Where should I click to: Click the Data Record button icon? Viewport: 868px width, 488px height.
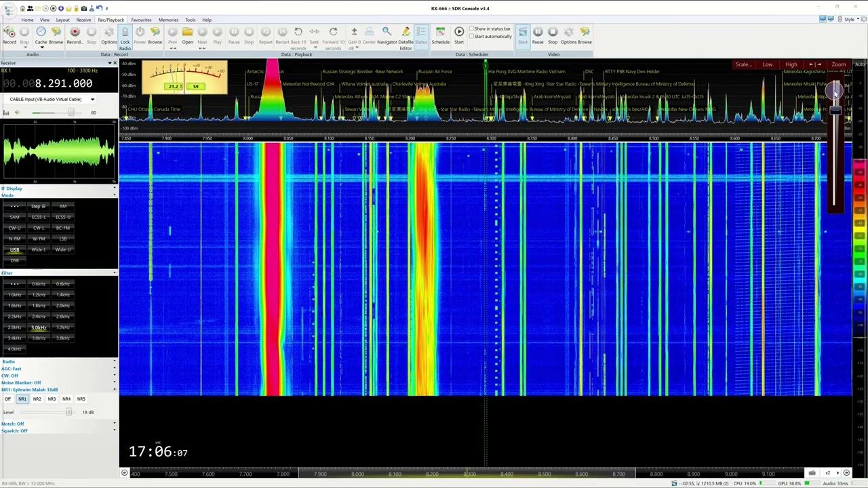75,33
